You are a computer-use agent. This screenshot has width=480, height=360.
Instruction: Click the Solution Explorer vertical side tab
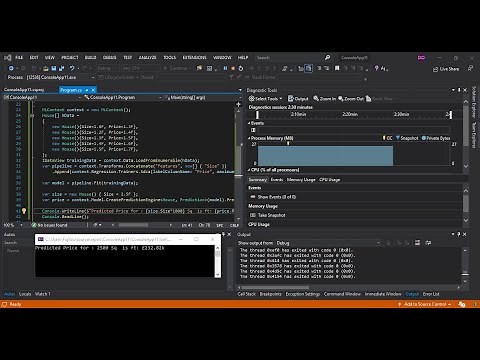click(474, 102)
